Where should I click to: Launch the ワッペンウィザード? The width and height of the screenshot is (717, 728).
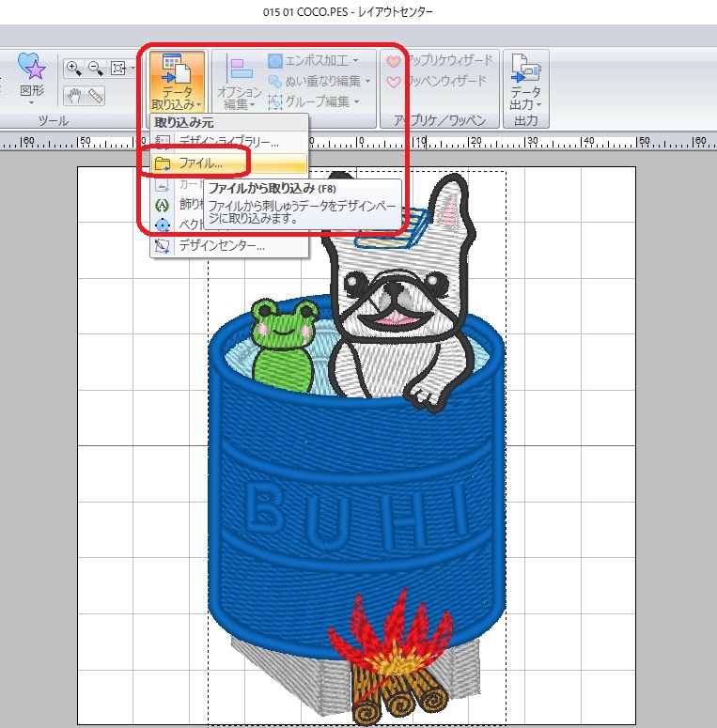[x=437, y=81]
